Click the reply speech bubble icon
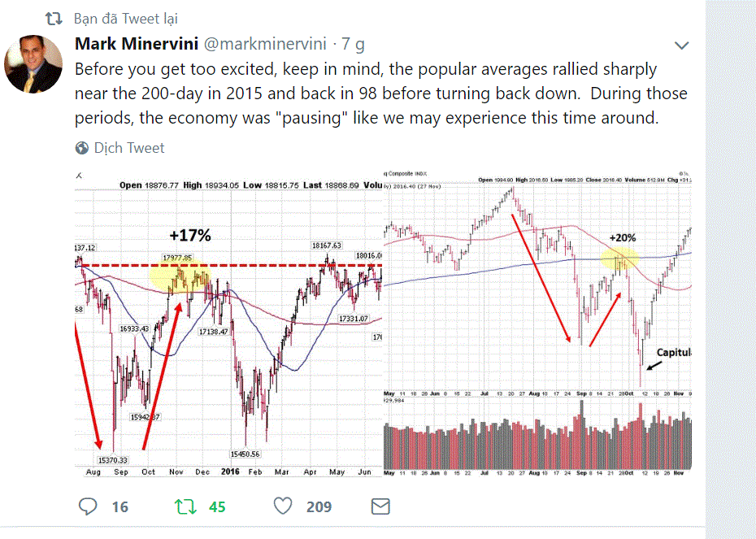The width and height of the screenshot is (756, 539). click(88, 506)
